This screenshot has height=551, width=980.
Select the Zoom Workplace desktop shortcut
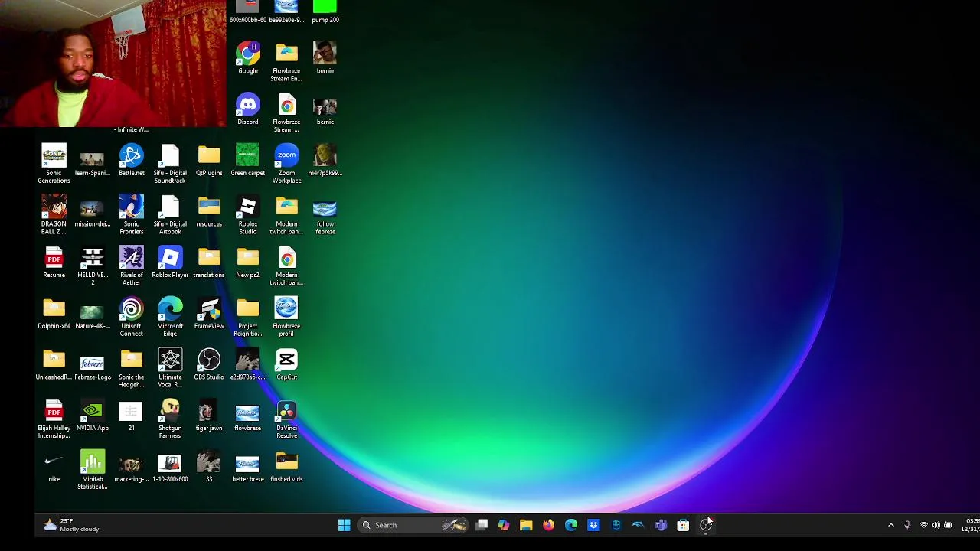click(x=286, y=164)
